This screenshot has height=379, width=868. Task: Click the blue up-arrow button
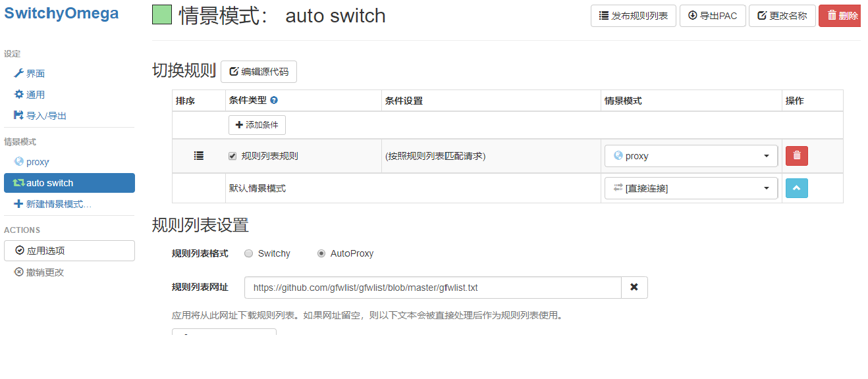tap(797, 188)
